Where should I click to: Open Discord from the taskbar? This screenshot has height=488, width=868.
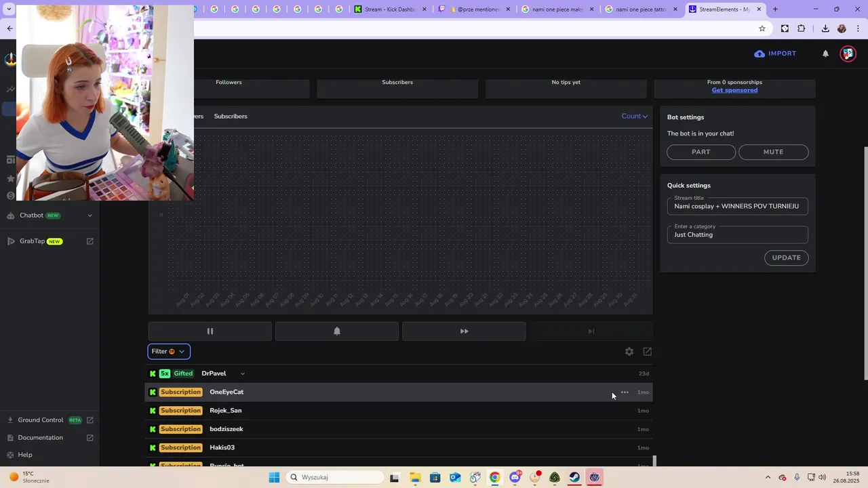point(515,477)
